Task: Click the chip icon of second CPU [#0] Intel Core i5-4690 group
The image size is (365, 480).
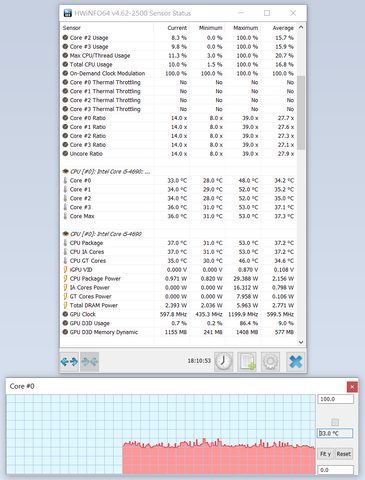Action: 66,234
